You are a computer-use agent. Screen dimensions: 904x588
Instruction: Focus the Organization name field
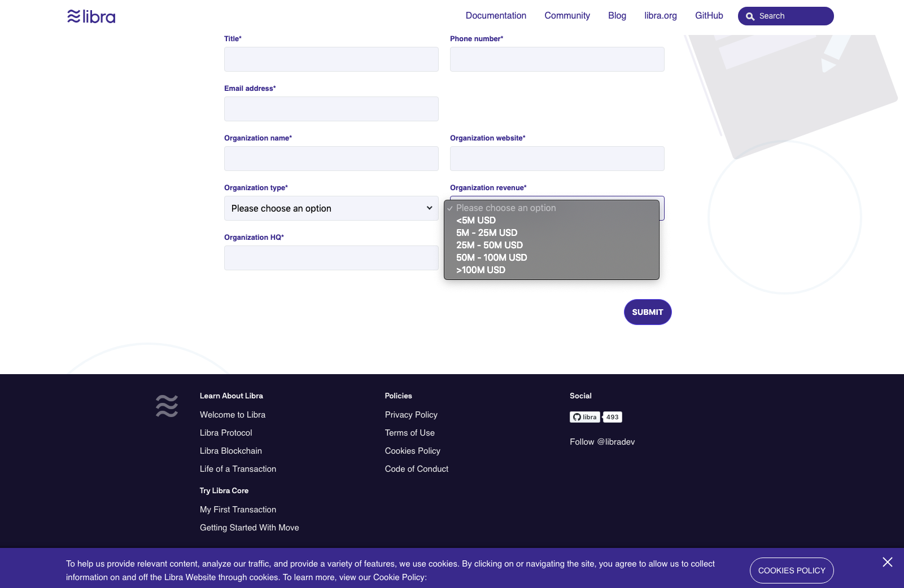(x=331, y=159)
